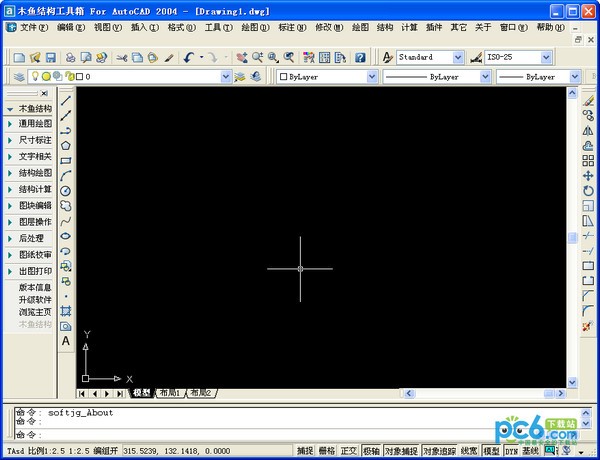Click the Undo arrow in toolbar
Image resolution: width=600 pixels, height=460 pixels.
click(188, 57)
